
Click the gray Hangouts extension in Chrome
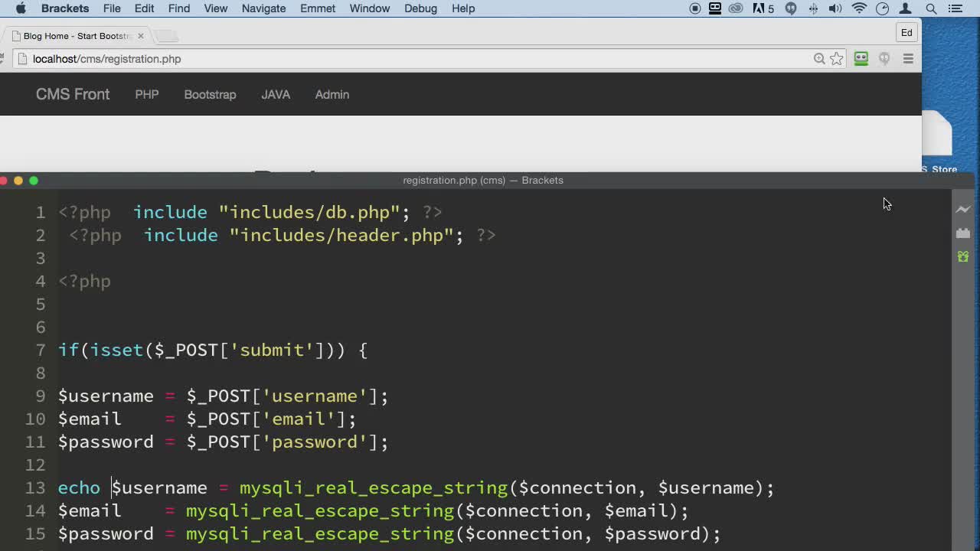click(884, 59)
